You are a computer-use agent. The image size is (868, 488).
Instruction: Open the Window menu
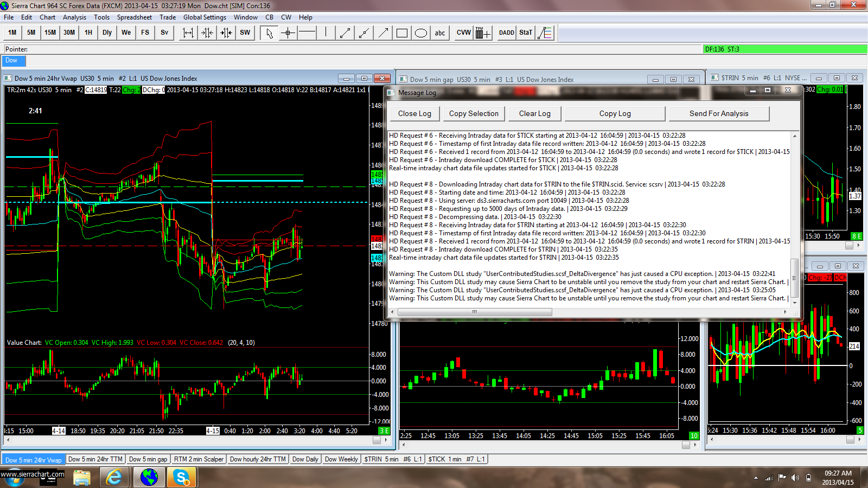click(246, 17)
